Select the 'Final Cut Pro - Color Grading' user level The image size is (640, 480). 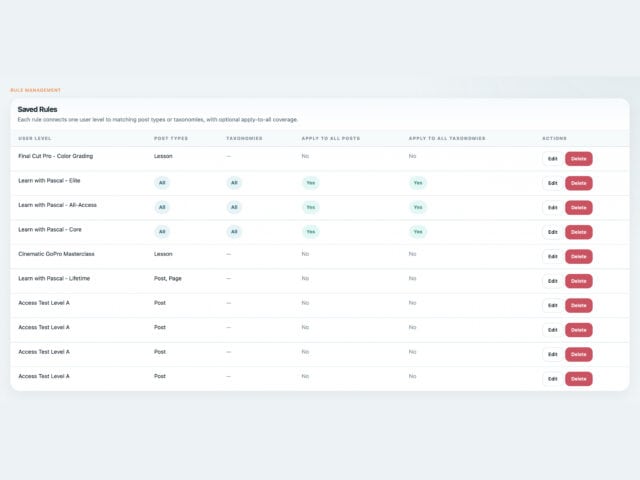(x=56, y=156)
